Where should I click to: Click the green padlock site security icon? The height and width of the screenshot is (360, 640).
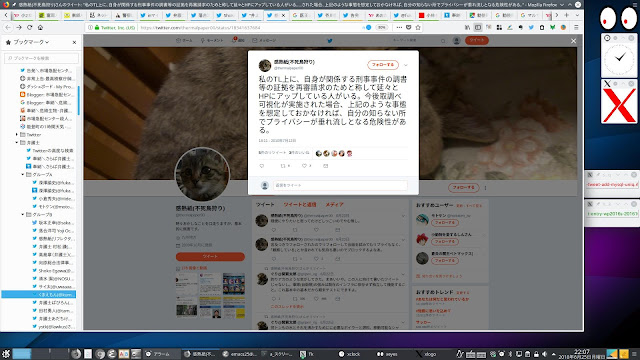97,27
